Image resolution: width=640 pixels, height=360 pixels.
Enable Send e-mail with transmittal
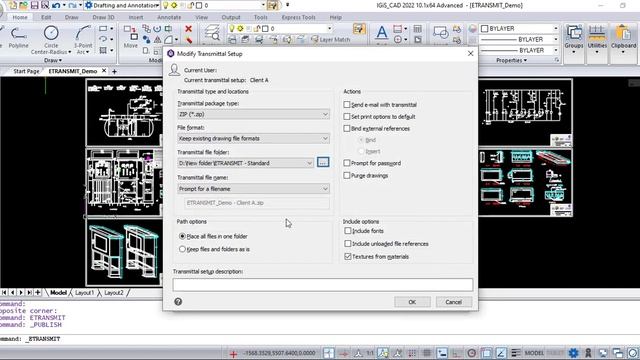(347, 104)
